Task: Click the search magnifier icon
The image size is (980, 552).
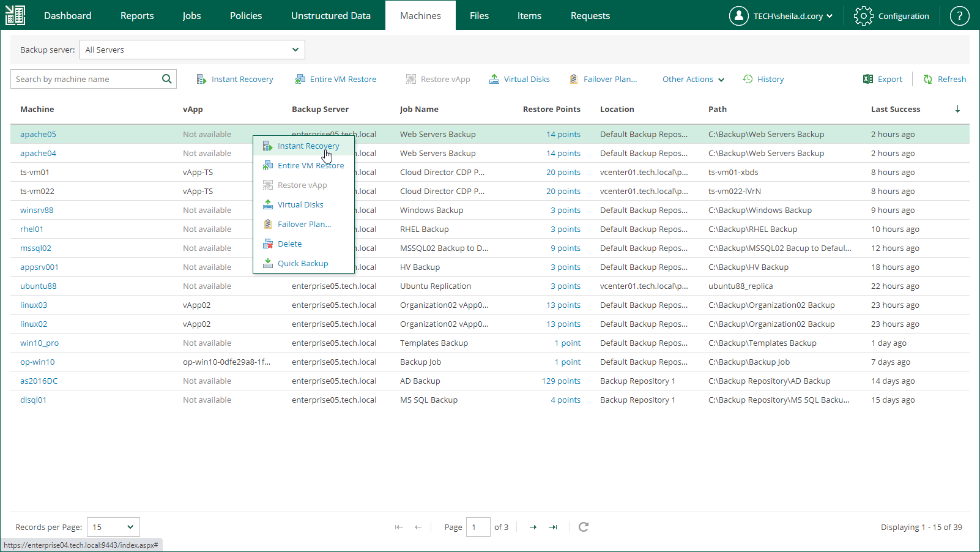Action: pyautogui.click(x=166, y=79)
